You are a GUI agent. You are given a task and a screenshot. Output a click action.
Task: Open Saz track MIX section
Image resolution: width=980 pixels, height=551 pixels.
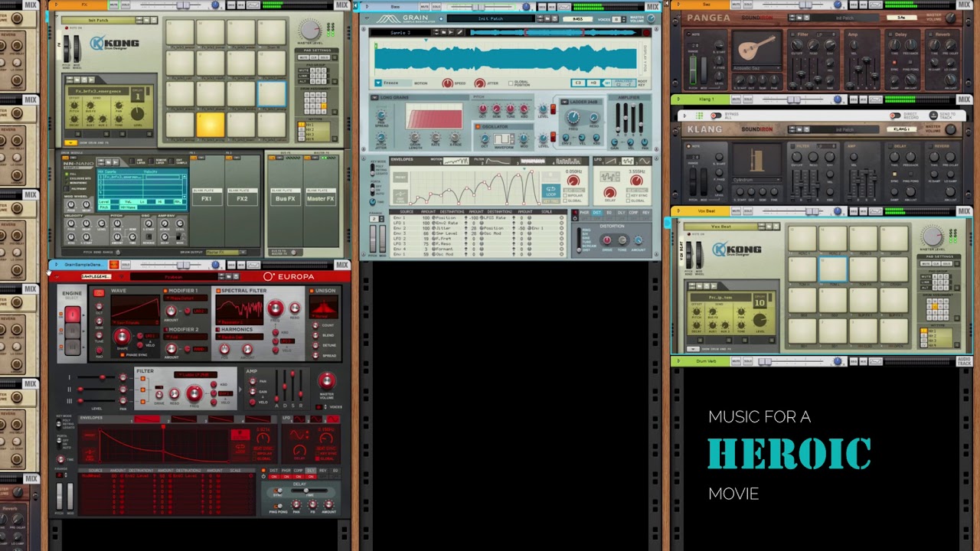[x=964, y=5]
